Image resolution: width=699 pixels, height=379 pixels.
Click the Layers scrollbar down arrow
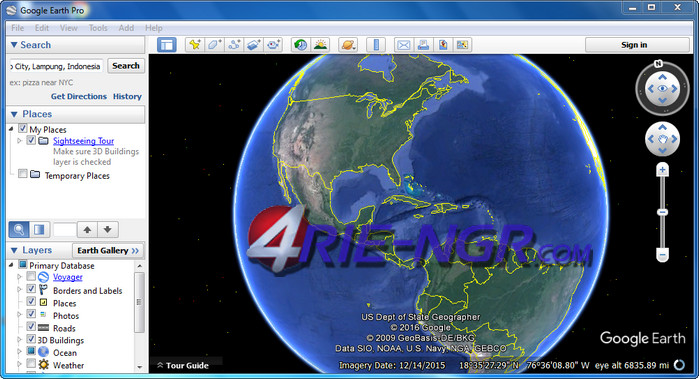point(139,367)
